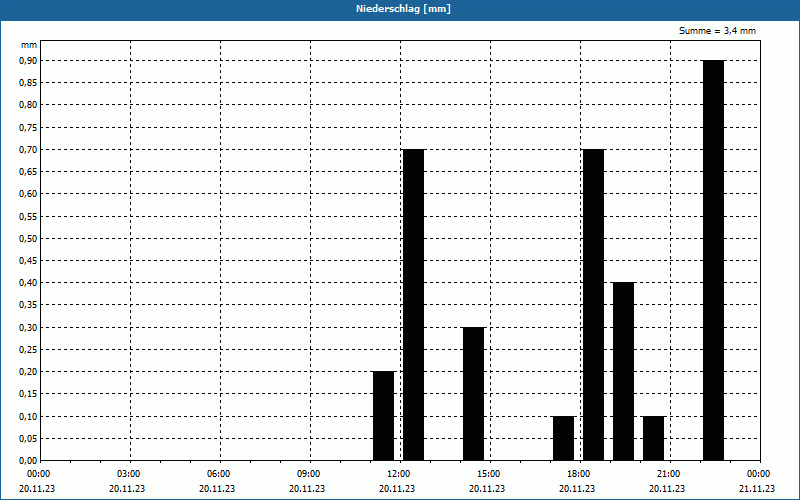800x500 pixels.
Task: Select the 0,05 y-axis value
Action: click(28, 439)
